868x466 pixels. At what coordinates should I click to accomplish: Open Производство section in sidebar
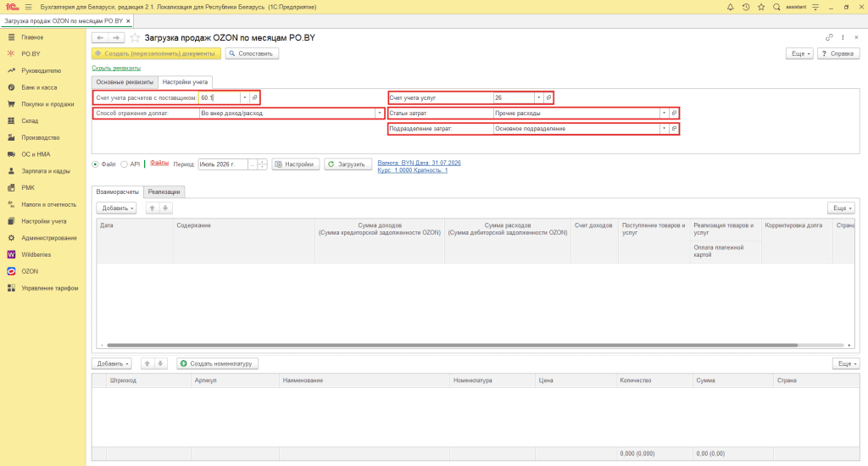point(42,137)
